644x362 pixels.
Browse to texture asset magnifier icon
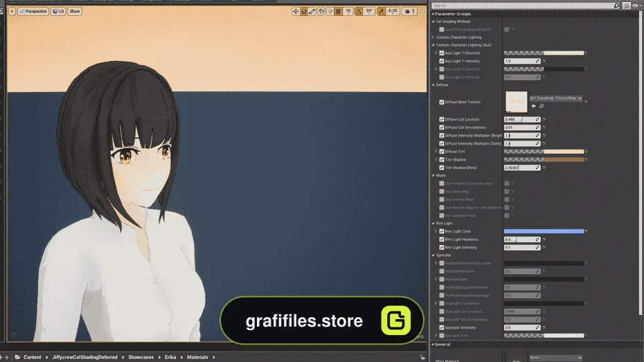[542, 106]
